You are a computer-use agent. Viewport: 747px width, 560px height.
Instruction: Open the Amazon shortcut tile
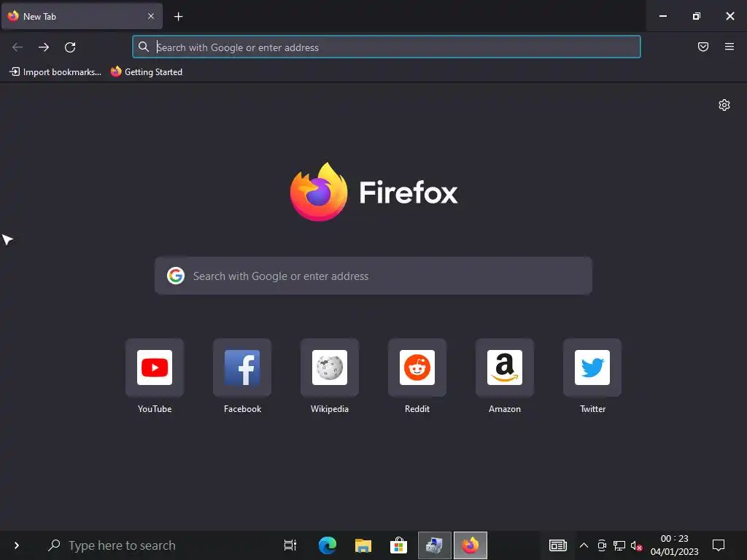[505, 367]
